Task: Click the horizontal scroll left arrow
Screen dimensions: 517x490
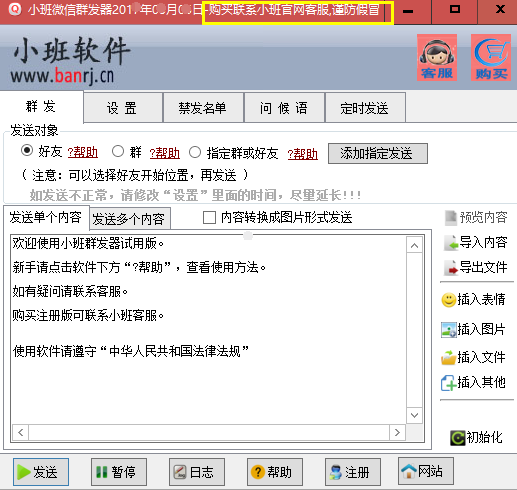Action: [x=21, y=432]
